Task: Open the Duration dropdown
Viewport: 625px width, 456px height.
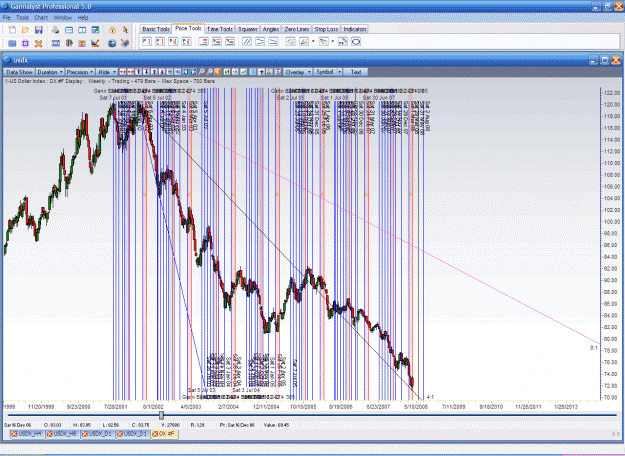Action: click(x=50, y=72)
